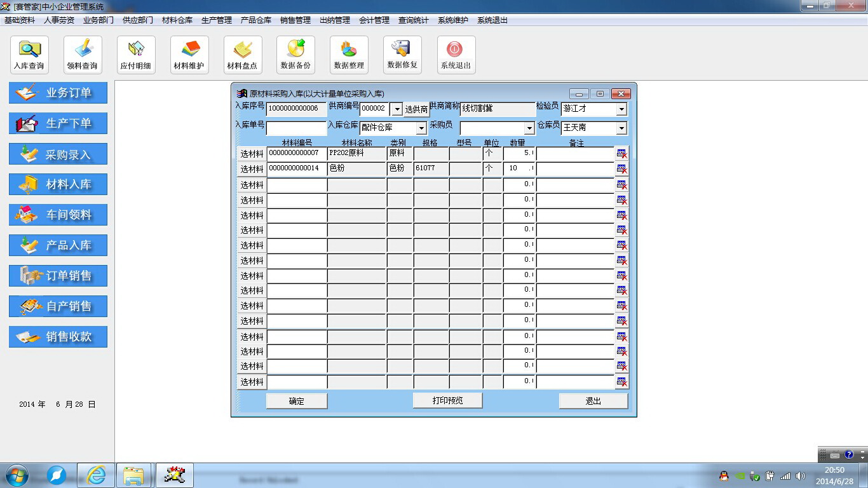Expand the 采购员 dropdown
Viewport: 868px width, 488px height.
click(529, 128)
